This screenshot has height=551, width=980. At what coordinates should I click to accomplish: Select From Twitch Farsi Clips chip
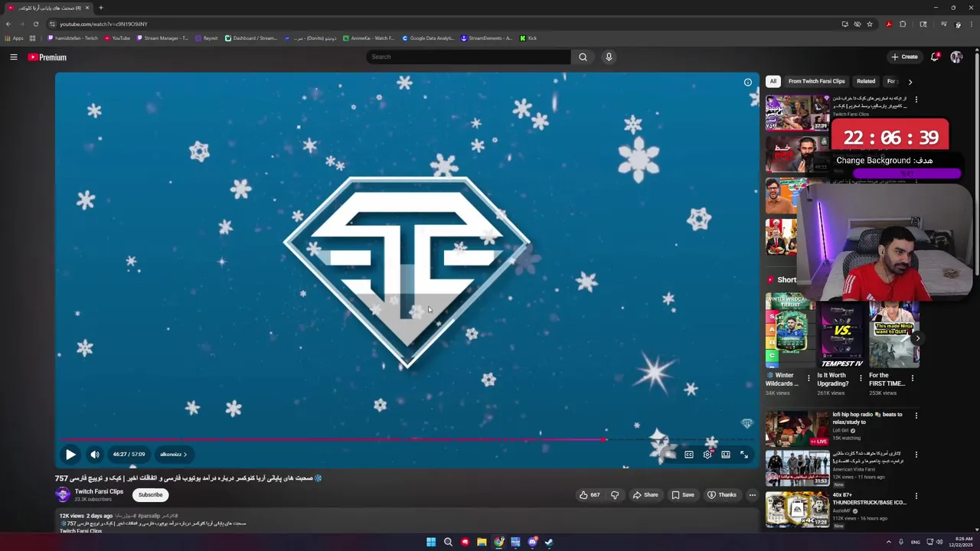(816, 81)
